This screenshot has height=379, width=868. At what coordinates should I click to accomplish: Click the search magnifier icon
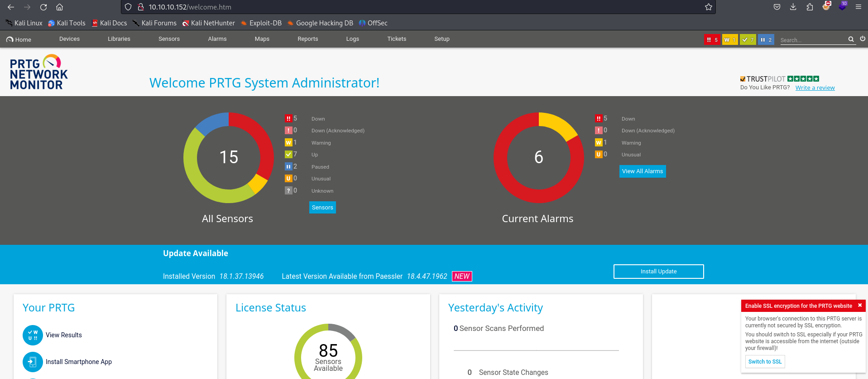(851, 39)
